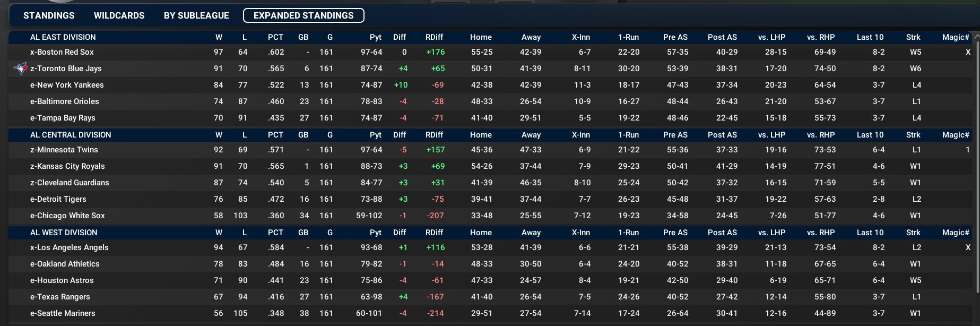Open the Toronto Blue Jays team link
The height and width of the screenshot is (326, 980).
coord(66,68)
